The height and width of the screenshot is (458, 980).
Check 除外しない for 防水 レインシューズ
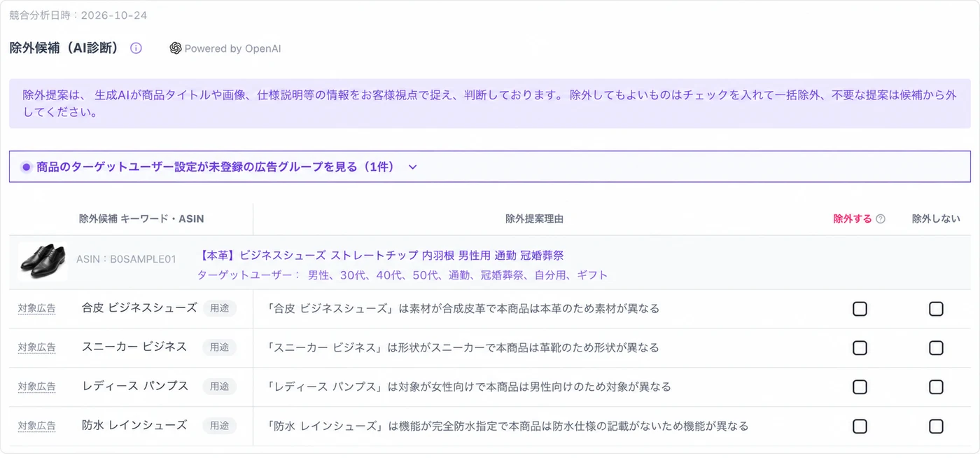936,426
